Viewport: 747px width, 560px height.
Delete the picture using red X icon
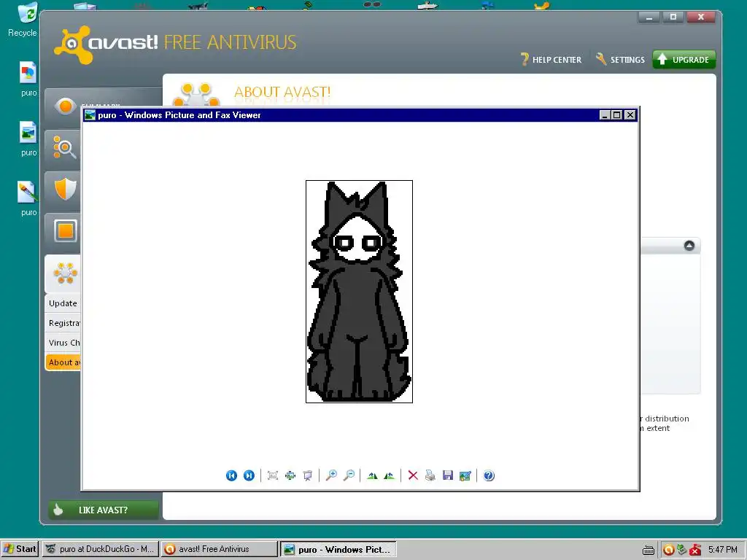(413, 475)
